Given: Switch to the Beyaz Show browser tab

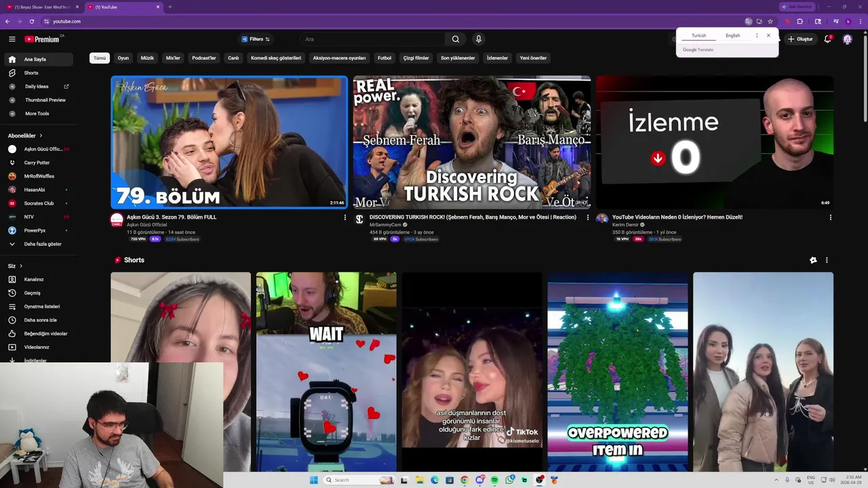Looking at the screenshot, I should 43,7.
